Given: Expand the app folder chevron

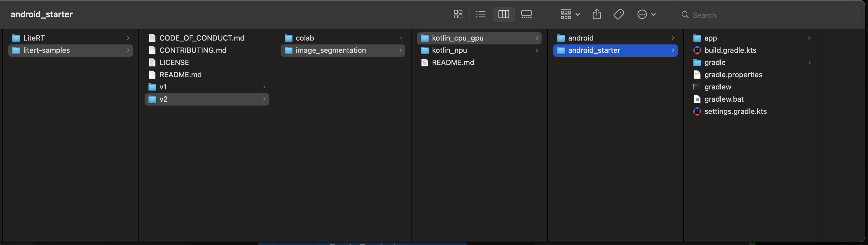Looking at the screenshot, I should click(809, 38).
